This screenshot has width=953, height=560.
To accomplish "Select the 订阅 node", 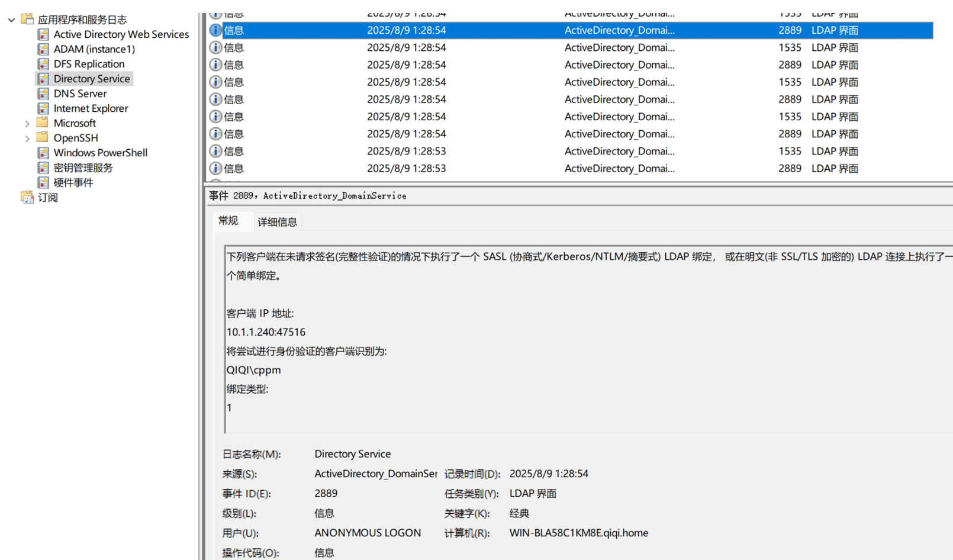I will point(48,197).
